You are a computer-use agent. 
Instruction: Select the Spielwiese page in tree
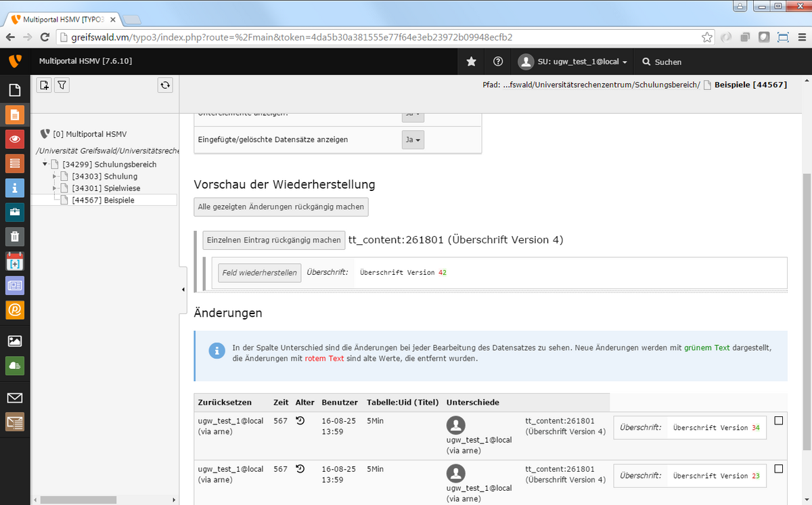click(106, 188)
